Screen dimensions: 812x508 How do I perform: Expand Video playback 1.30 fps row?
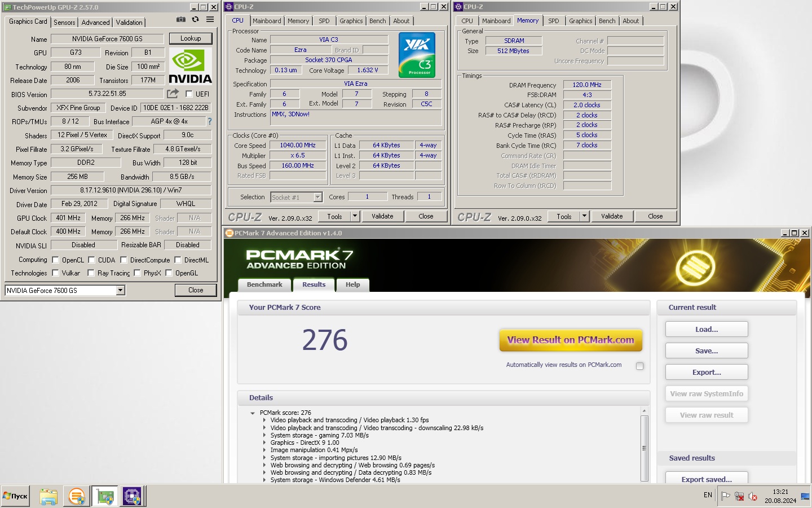point(264,421)
